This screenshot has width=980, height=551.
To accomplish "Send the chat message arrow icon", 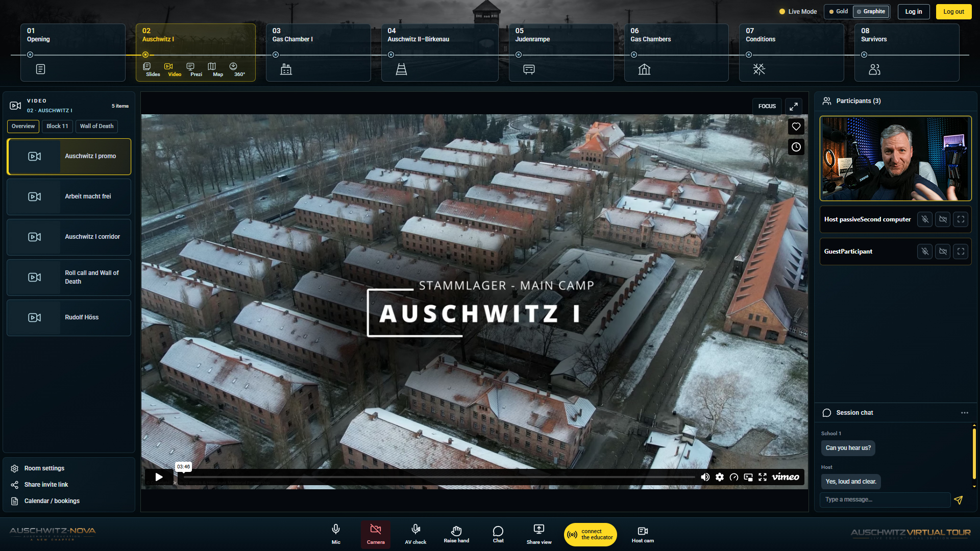I will 958,500.
